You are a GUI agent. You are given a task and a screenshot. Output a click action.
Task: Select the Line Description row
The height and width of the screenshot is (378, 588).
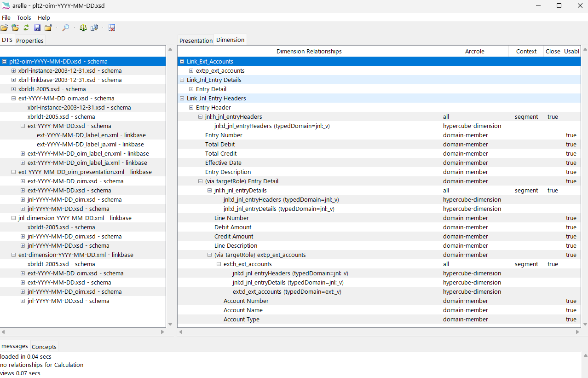coord(379,245)
